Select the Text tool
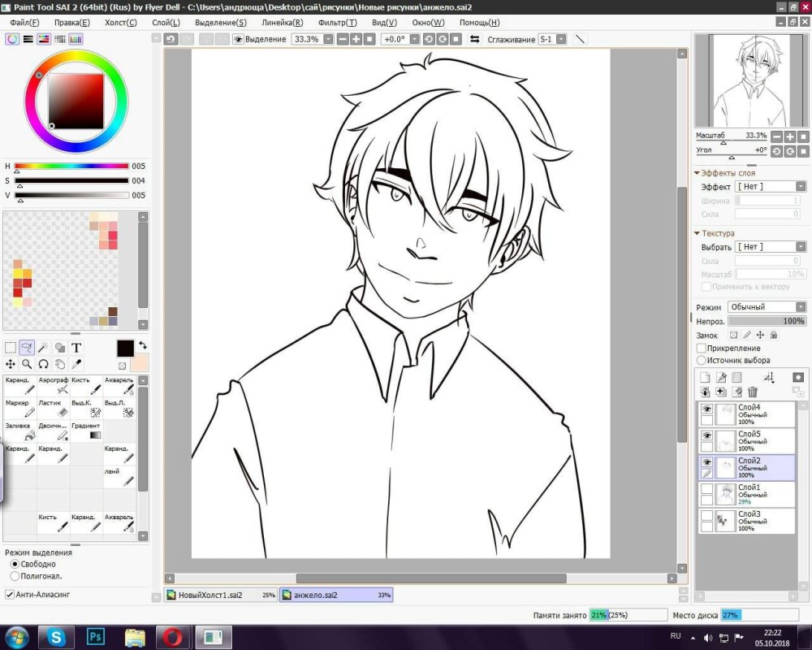This screenshot has height=650, width=812. pos(76,347)
